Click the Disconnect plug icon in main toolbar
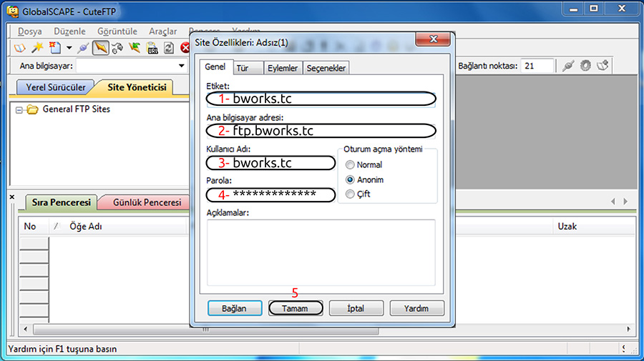Image resolution: width=644 pixels, height=361 pixels. (x=82, y=48)
